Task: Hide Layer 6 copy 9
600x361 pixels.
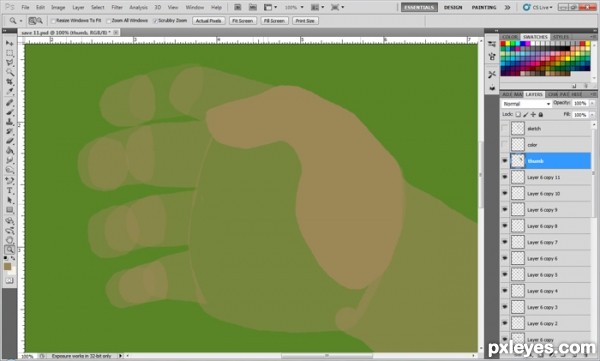Action: [x=505, y=210]
